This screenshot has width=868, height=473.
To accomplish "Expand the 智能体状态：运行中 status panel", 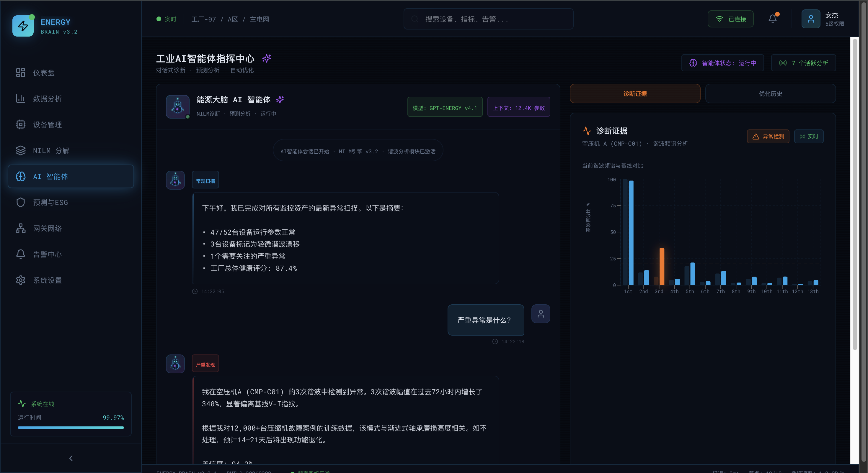I will [x=722, y=63].
